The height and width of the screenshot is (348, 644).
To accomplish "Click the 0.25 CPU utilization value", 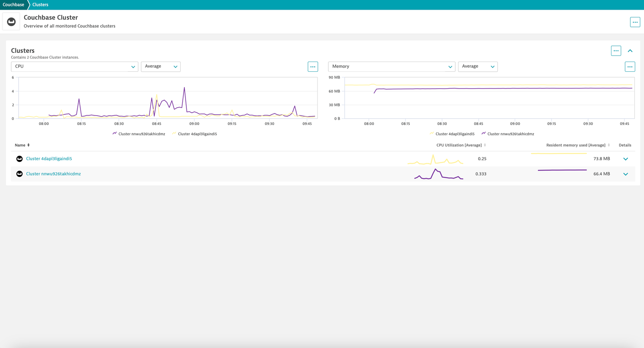I will tap(482, 159).
